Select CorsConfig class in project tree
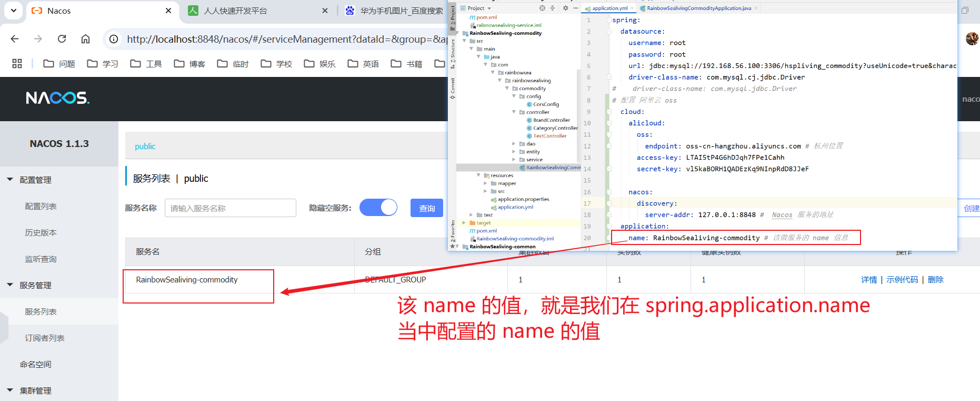 click(543, 104)
